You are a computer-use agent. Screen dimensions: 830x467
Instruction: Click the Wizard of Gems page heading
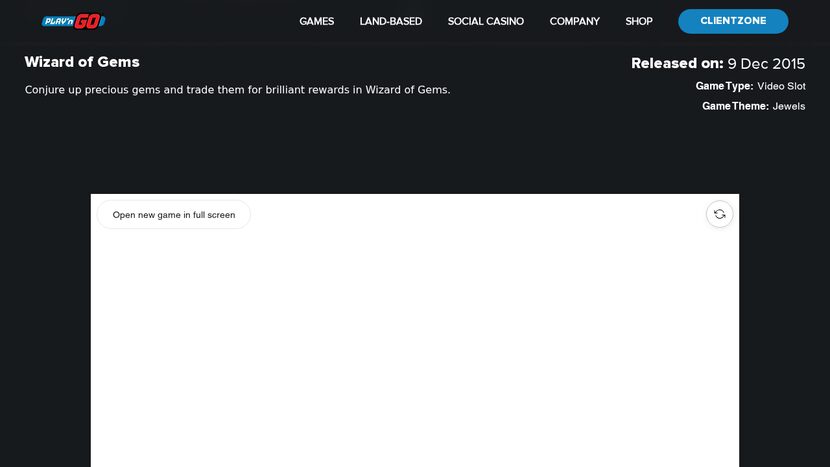[x=82, y=62]
